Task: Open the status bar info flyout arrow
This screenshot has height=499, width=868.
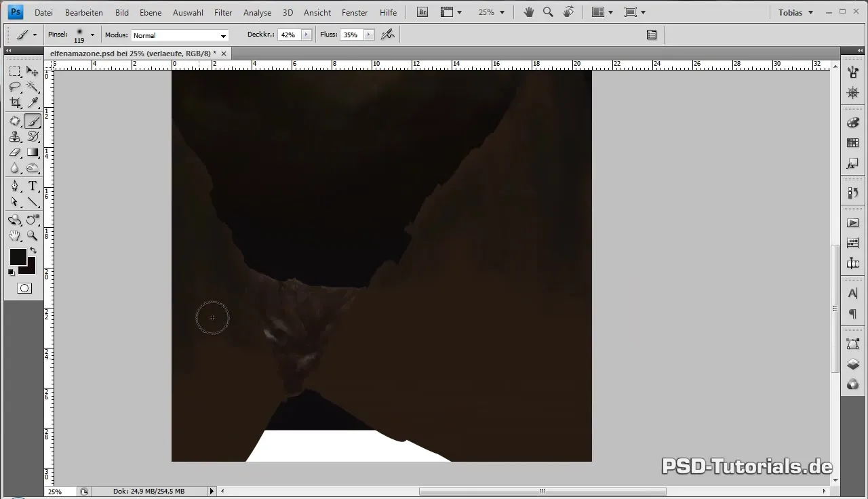Action: [x=212, y=491]
